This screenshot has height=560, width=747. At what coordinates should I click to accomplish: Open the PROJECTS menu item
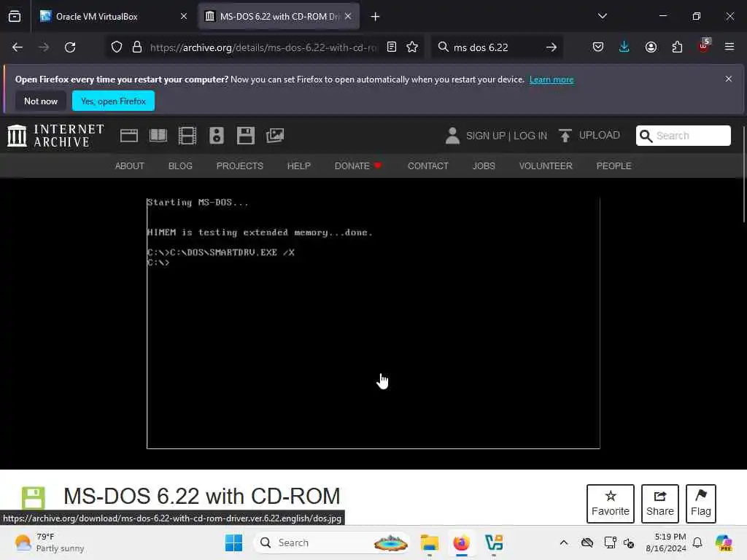tap(239, 166)
